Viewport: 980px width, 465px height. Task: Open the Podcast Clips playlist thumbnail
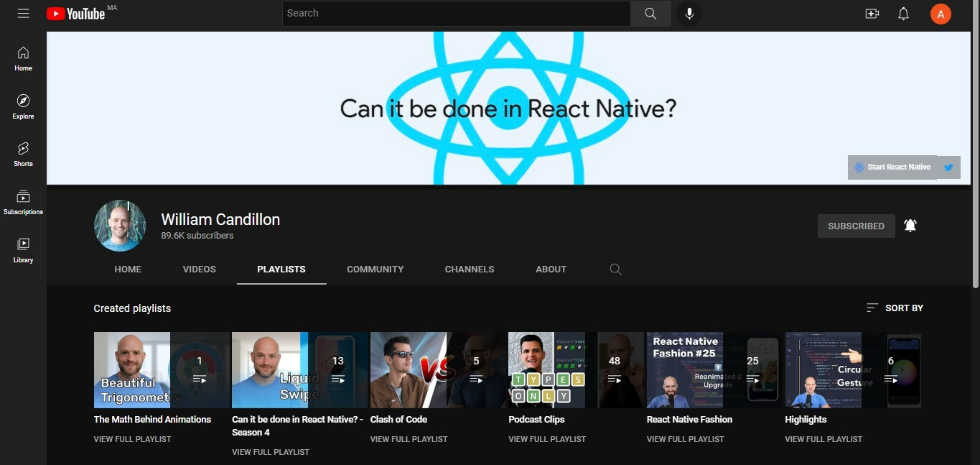point(577,370)
